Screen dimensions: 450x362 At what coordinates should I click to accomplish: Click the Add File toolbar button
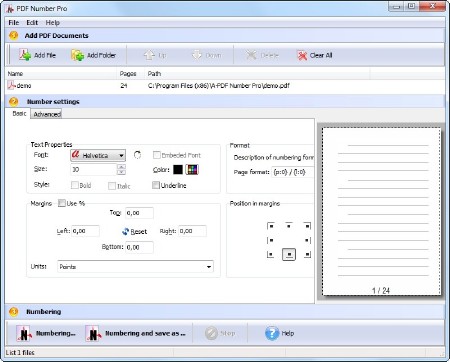pos(37,55)
